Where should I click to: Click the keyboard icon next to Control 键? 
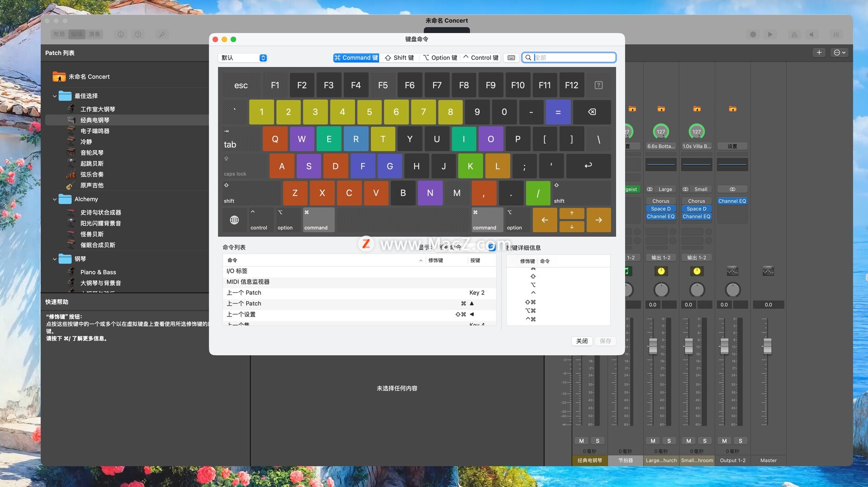(511, 58)
